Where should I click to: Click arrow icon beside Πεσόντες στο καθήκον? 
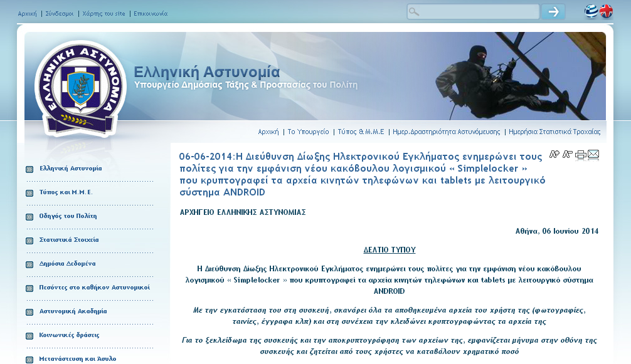click(x=29, y=288)
